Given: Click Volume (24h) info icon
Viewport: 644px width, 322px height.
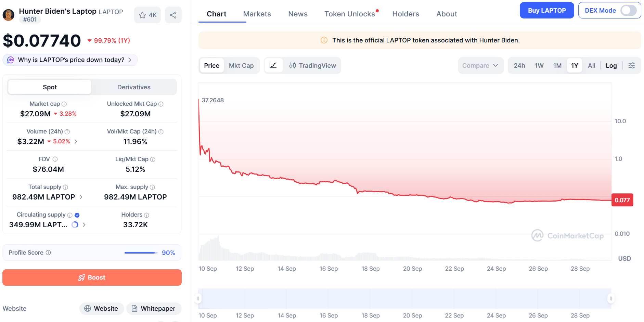Looking at the screenshot, I should pos(67,132).
